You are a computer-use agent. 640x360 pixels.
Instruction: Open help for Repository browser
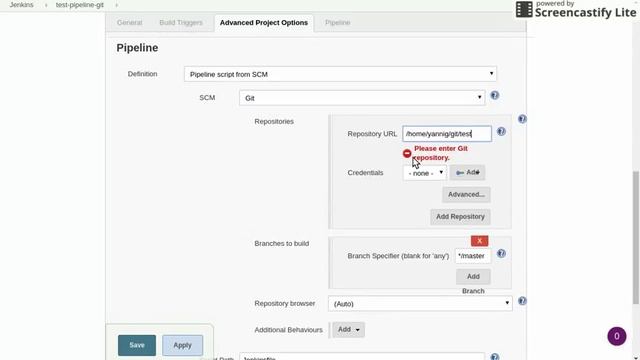coord(522,301)
